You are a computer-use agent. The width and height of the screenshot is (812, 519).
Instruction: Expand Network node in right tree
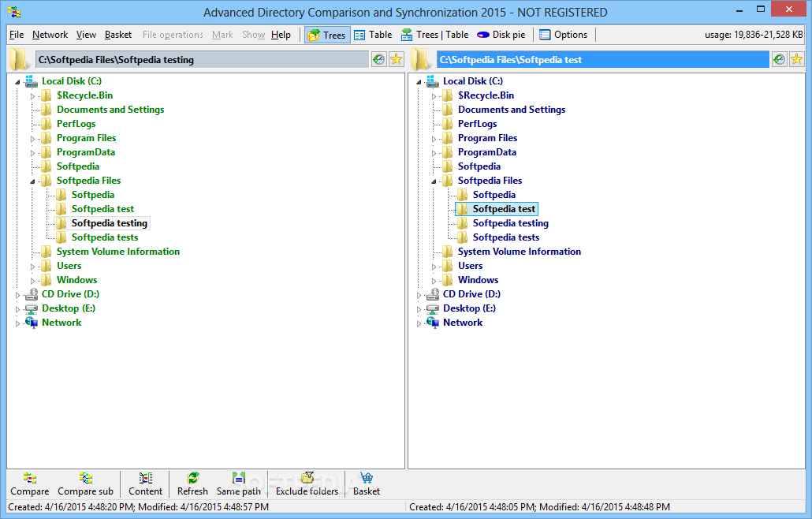click(x=419, y=323)
